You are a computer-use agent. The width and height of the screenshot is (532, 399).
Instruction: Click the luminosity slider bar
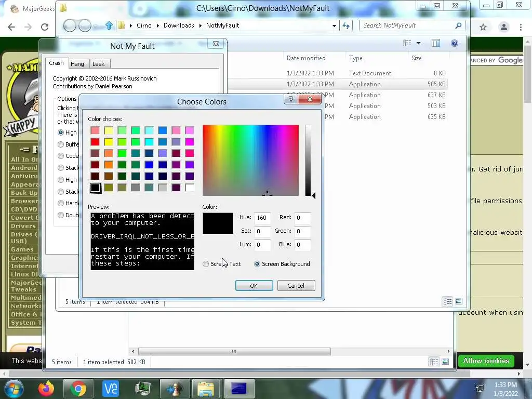click(308, 160)
